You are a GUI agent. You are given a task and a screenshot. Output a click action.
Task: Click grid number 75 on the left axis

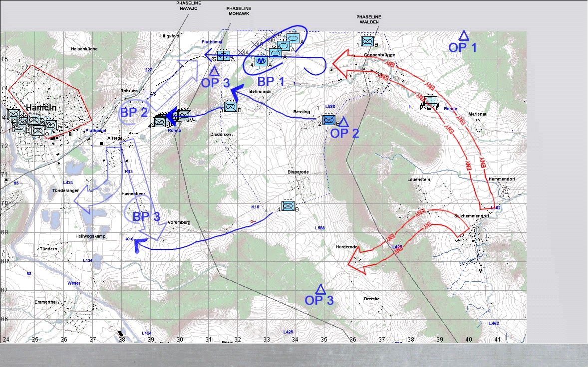pos(4,59)
